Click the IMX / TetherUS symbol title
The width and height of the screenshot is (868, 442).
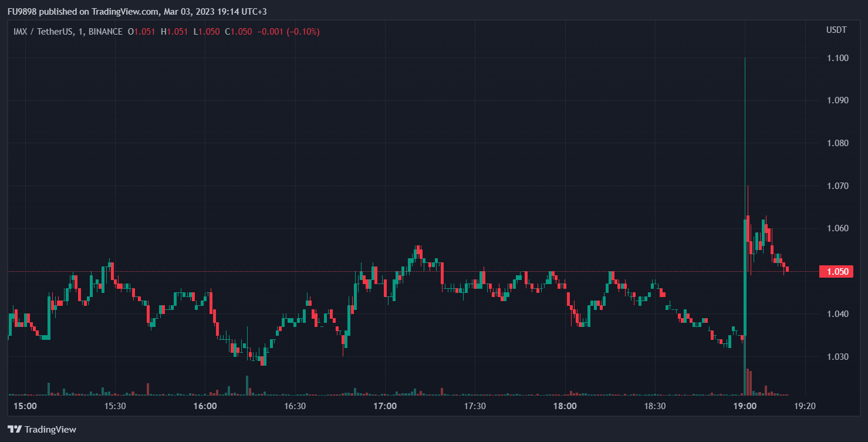coord(43,32)
